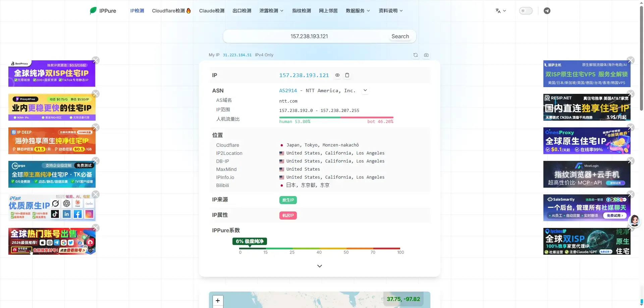Close the iPFast ad banner
644x308 pixels.
coord(96,194)
